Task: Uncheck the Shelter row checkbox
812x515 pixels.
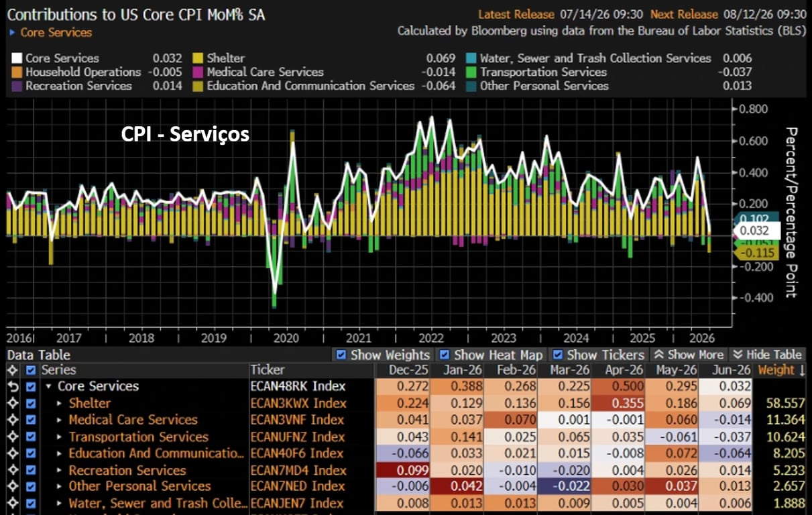Action: [30, 403]
